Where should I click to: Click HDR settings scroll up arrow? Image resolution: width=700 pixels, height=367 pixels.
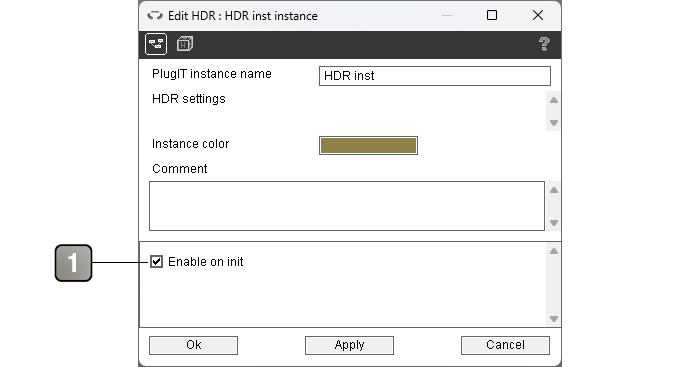[x=554, y=100]
